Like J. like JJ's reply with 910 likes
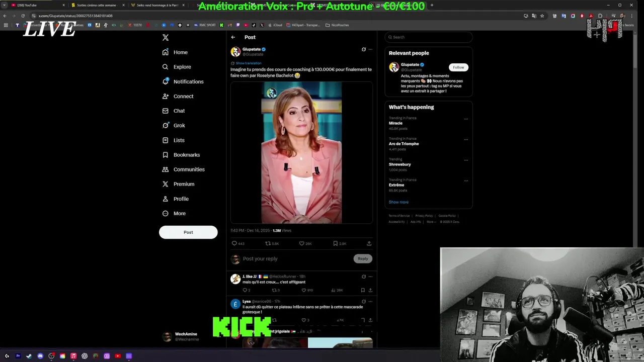Image resolution: width=644 pixels, height=362 pixels. pyautogui.click(x=307, y=290)
